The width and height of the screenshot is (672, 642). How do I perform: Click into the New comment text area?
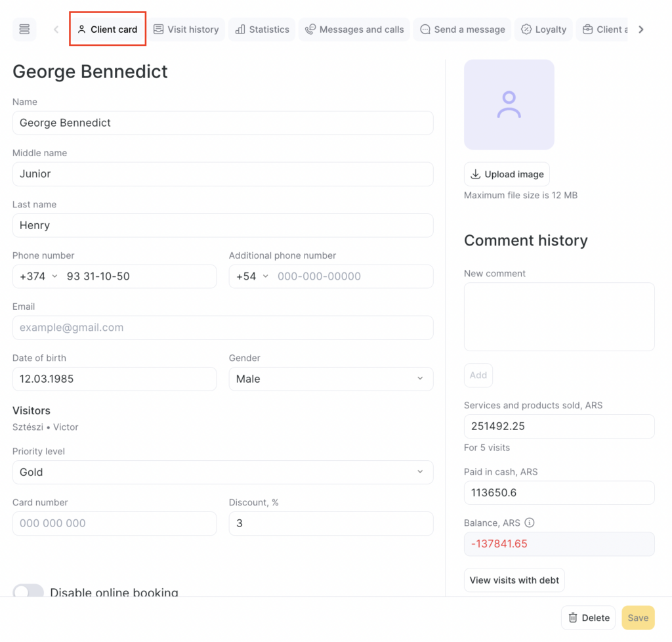click(x=558, y=316)
